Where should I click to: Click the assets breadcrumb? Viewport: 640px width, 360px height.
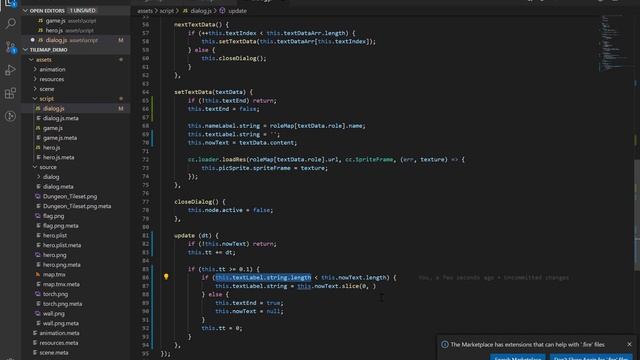145,11
